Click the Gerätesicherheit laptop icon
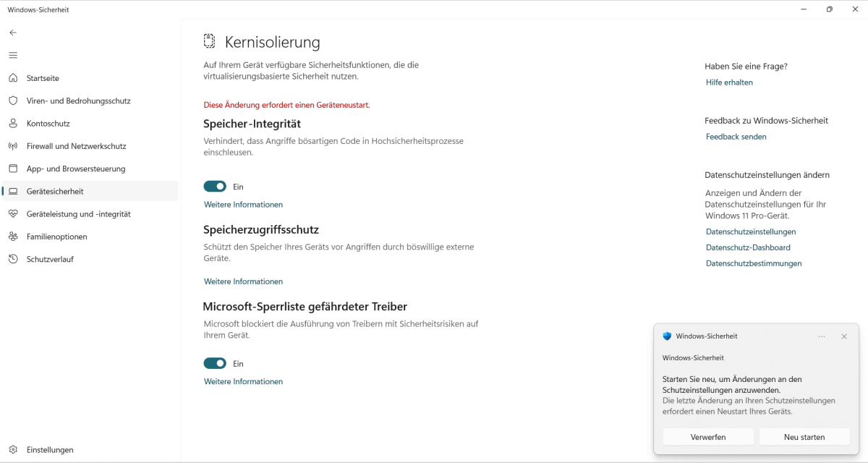Viewport: 868px width, 463px height. click(13, 192)
